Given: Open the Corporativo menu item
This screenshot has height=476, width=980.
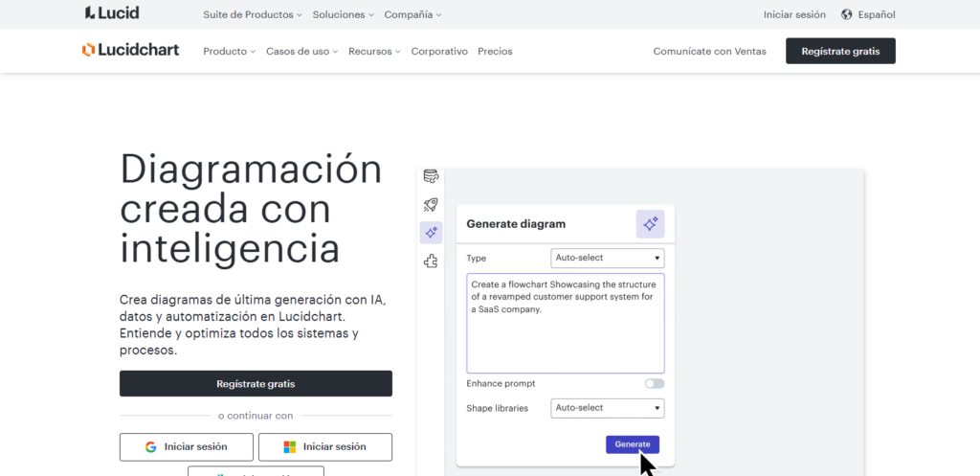Looking at the screenshot, I should (439, 52).
